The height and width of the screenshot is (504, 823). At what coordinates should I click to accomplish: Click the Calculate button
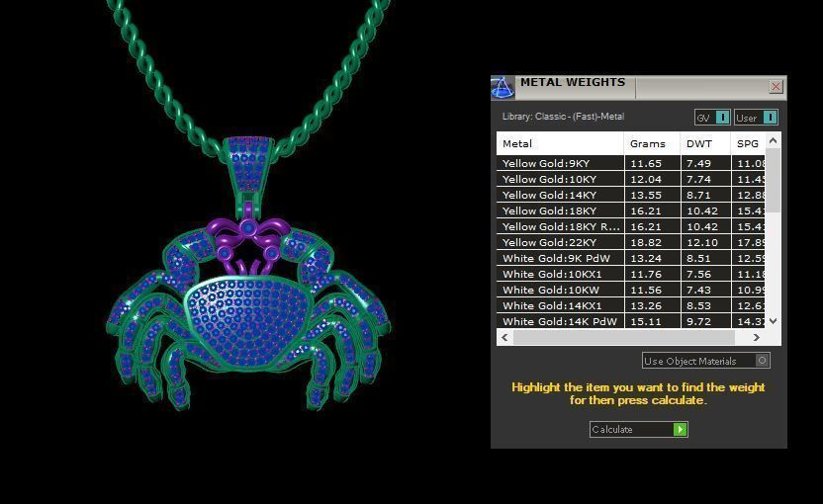click(x=638, y=429)
